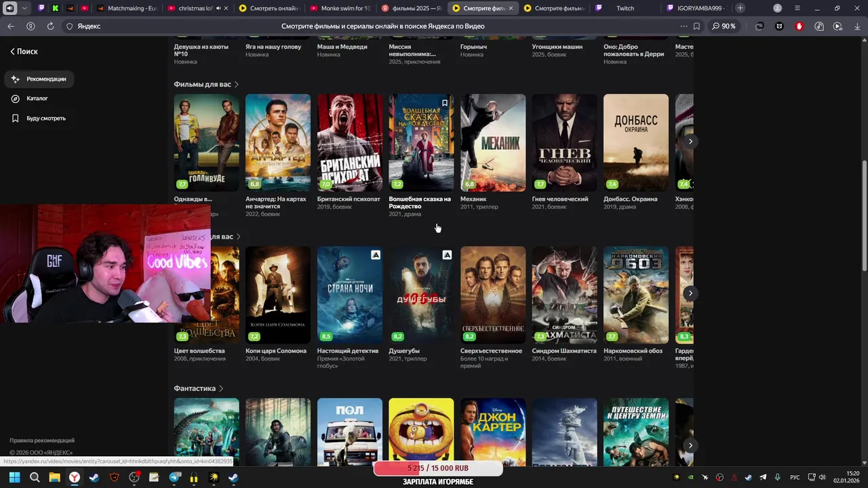Click the Настоящий детектив title text
The height and width of the screenshot is (488, 868).
(348, 351)
